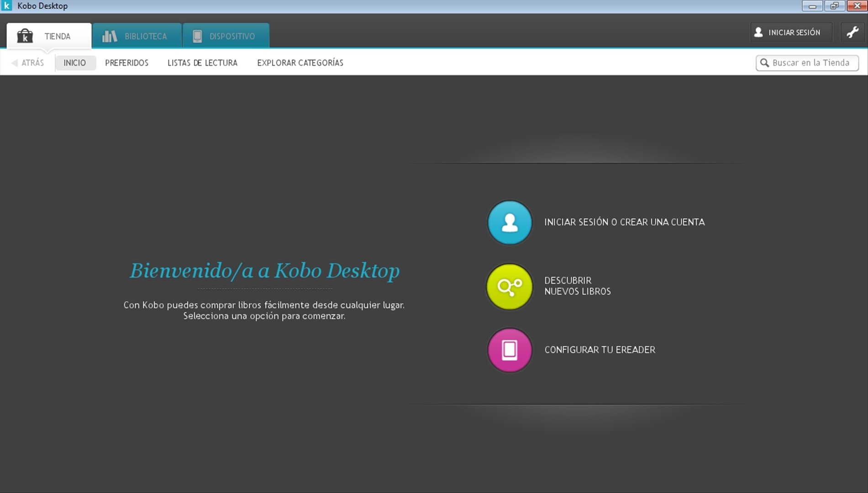Click the Configurar tu eReader link
868x493 pixels.
pos(600,350)
